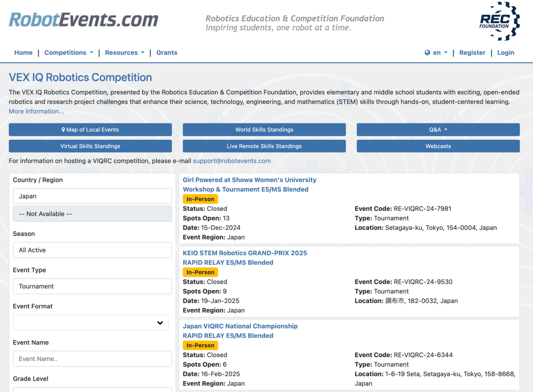Click the Login link in header
The width and height of the screenshot is (533, 392).
(x=505, y=52)
